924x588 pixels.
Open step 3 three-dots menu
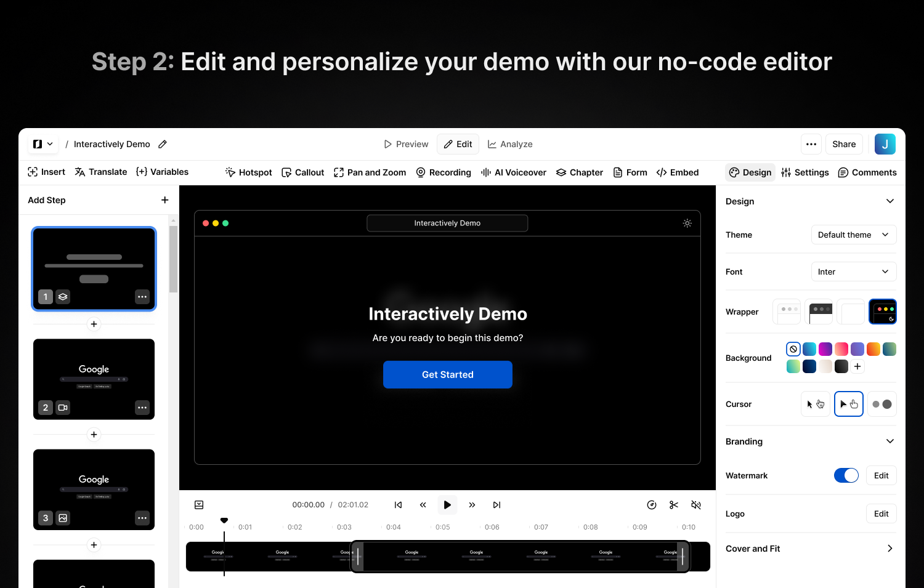click(142, 518)
